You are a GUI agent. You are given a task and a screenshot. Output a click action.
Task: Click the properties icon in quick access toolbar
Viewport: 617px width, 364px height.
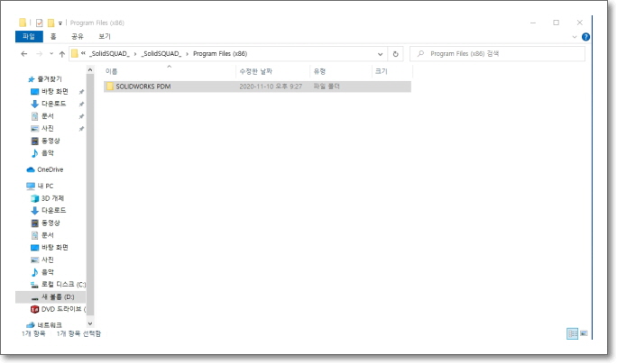[x=39, y=23]
